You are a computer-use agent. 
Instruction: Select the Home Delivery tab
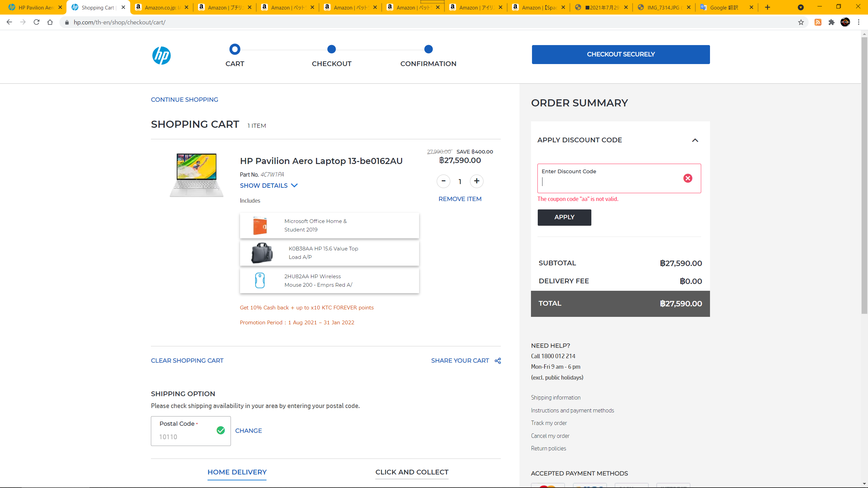pyautogui.click(x=237, y=472)
